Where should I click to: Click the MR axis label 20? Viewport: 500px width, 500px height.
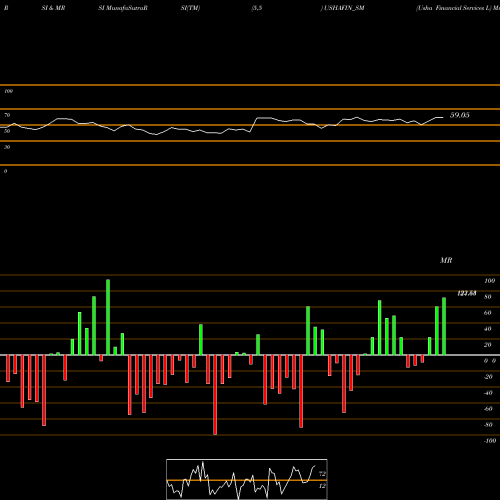488,345
